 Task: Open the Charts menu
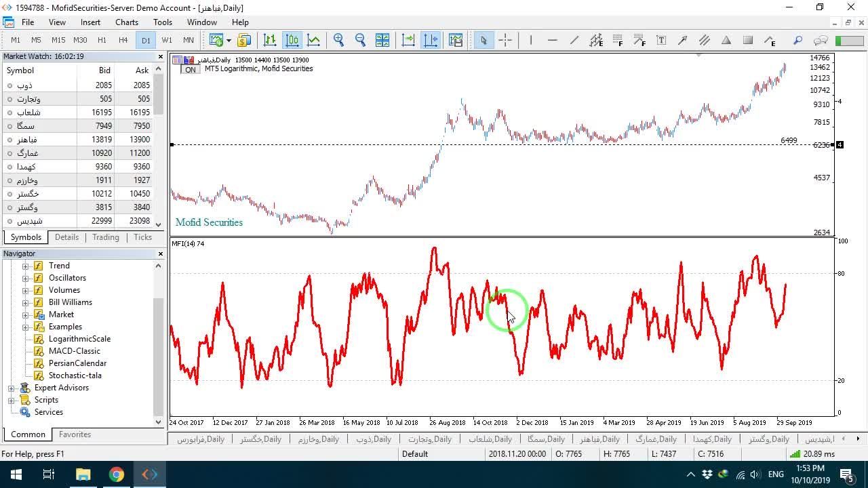tap(127, 22)
